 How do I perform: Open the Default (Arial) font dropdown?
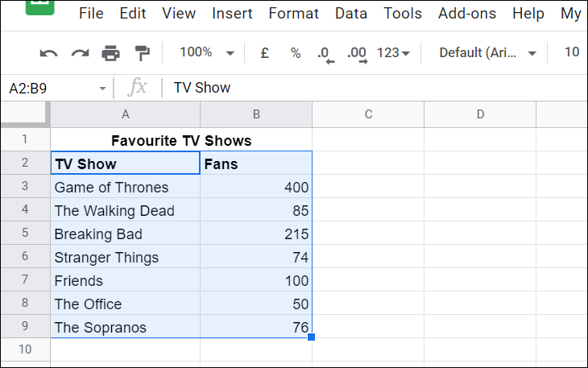487,53
